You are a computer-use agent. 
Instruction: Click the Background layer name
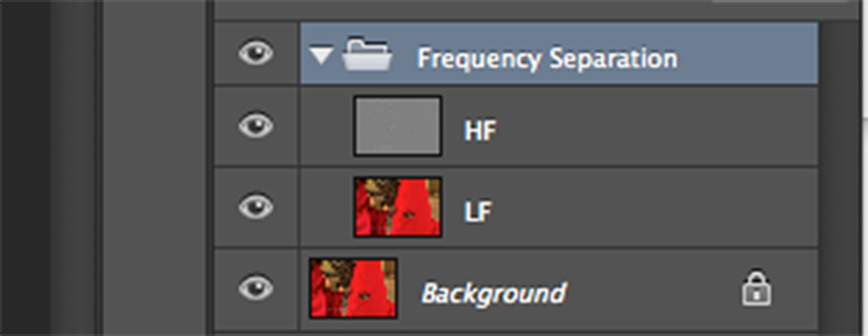(494, 293)
